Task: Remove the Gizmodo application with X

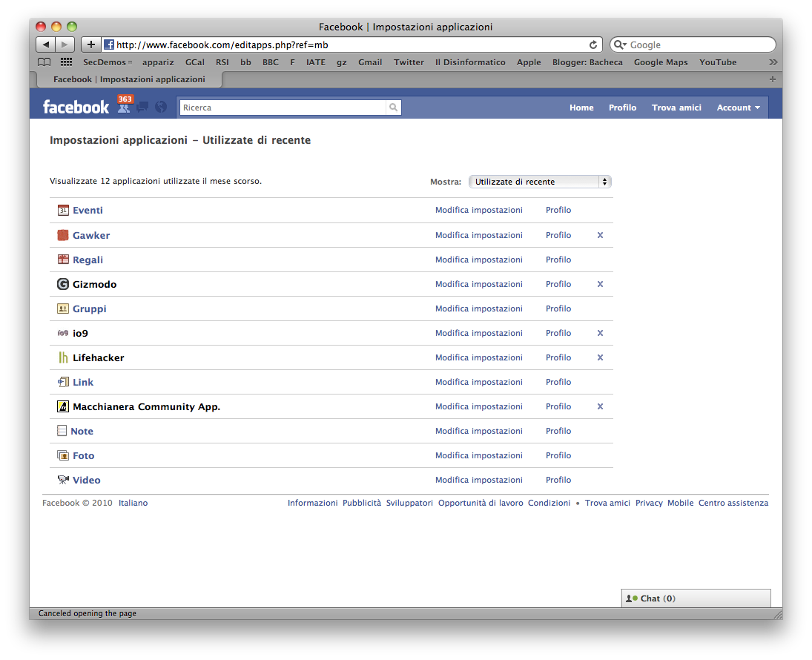Action: click(600, 284)
